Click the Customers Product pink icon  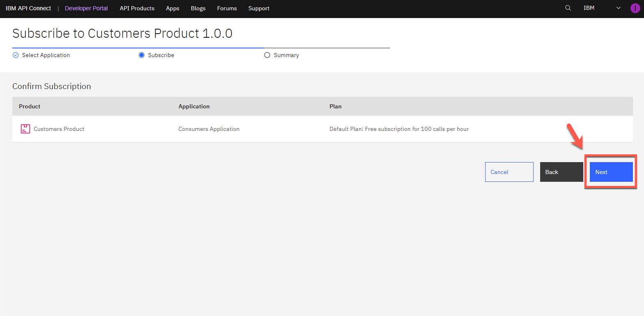click(25, 129)
